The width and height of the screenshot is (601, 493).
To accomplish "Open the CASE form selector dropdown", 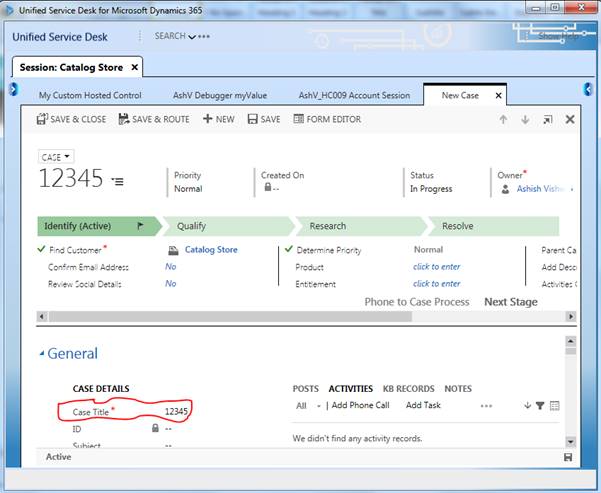I will coord(56,157).
